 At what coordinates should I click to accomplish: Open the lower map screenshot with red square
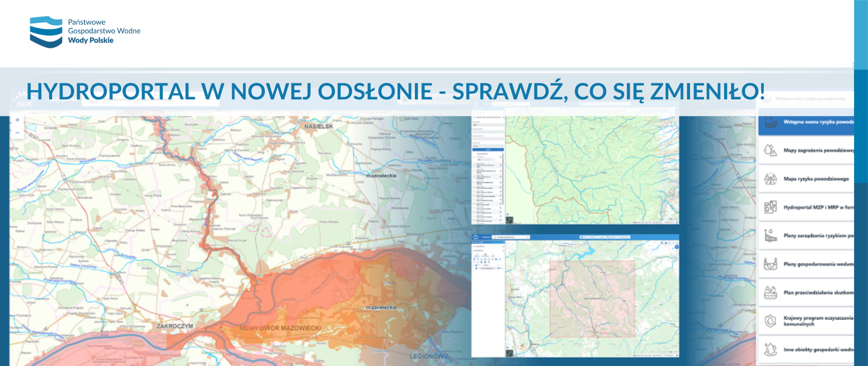pos(575,296)
